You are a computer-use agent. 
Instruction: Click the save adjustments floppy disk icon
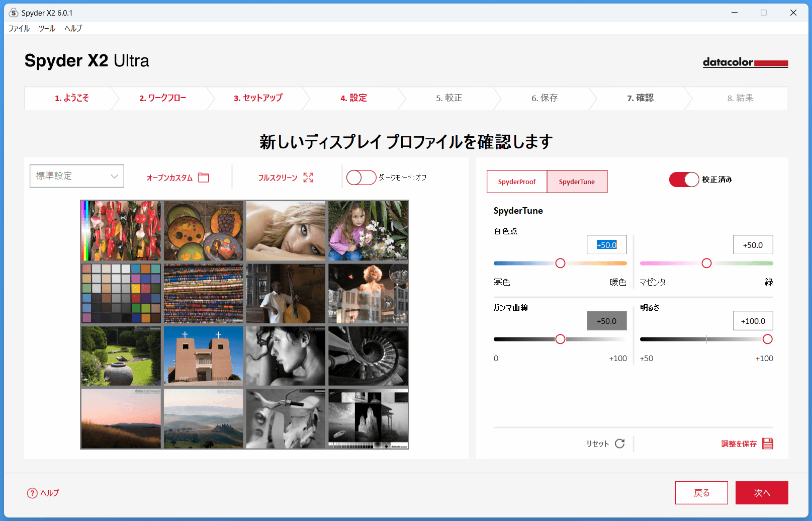[768, 444]
